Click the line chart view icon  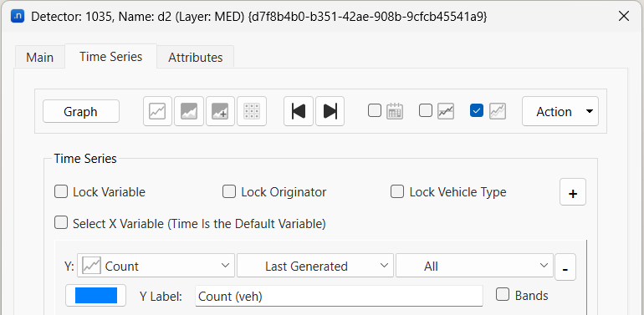158,111
